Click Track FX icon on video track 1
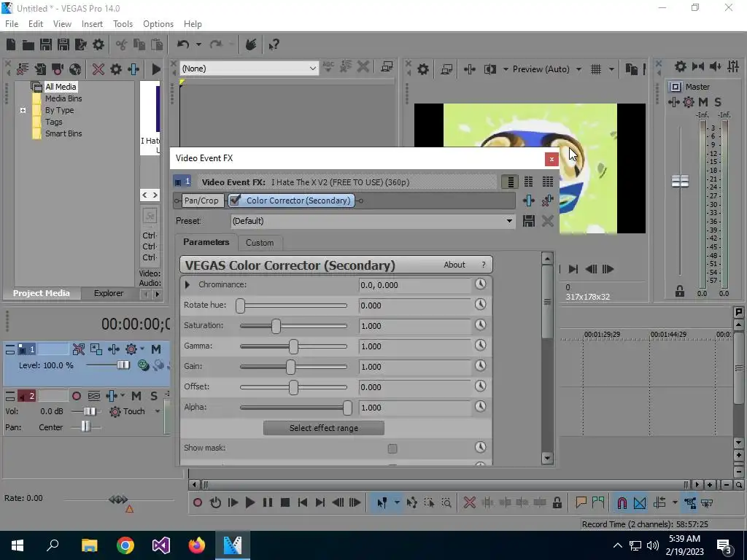 coord(113,349)
